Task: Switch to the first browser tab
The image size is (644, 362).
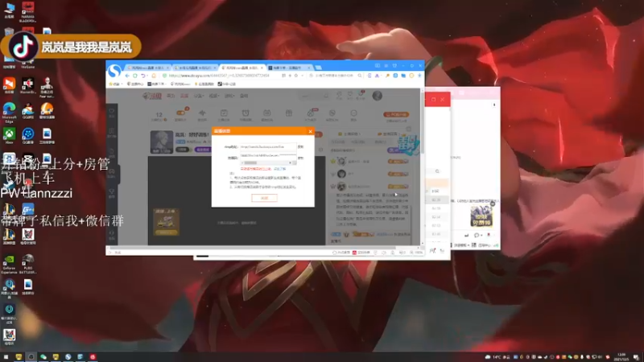Action: click(x=148, y=68)
